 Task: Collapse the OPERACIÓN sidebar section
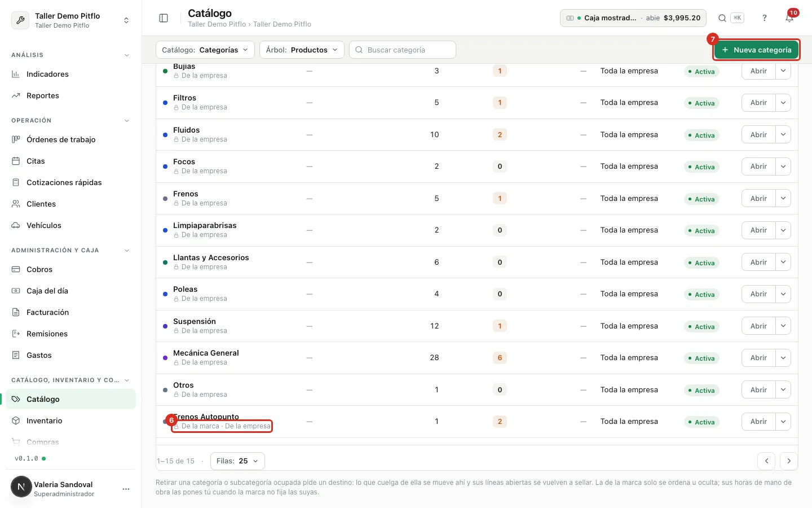tap(127, 121)
